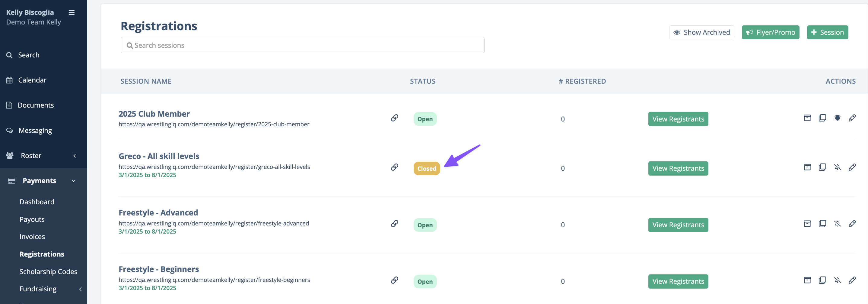Click the SESSION NAME column header
The width and height of the screenshot is (868, 304).
[146, 81]
